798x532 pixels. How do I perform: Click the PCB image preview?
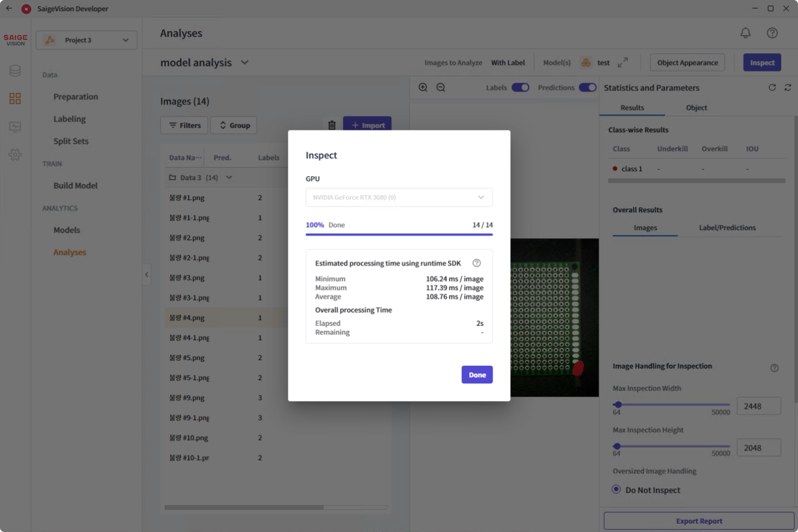554,318
